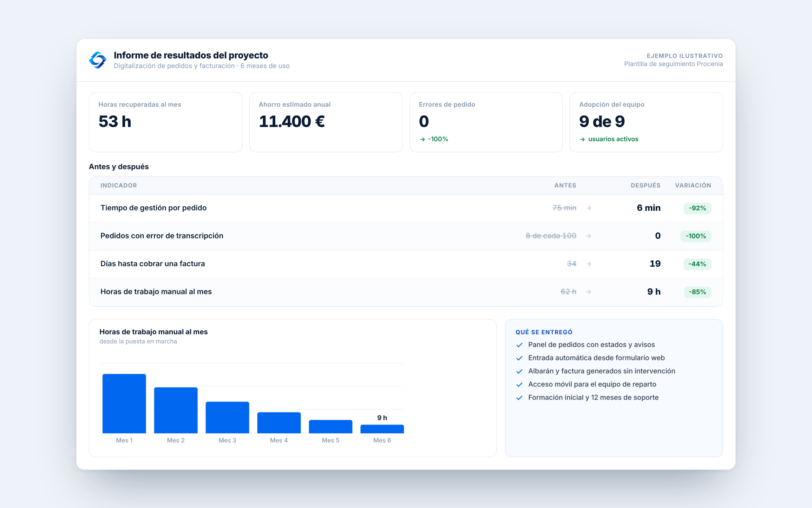Click checkmark beside Albarán y factura
Screen dimensions: 812x508
click(x=520, y=371)
